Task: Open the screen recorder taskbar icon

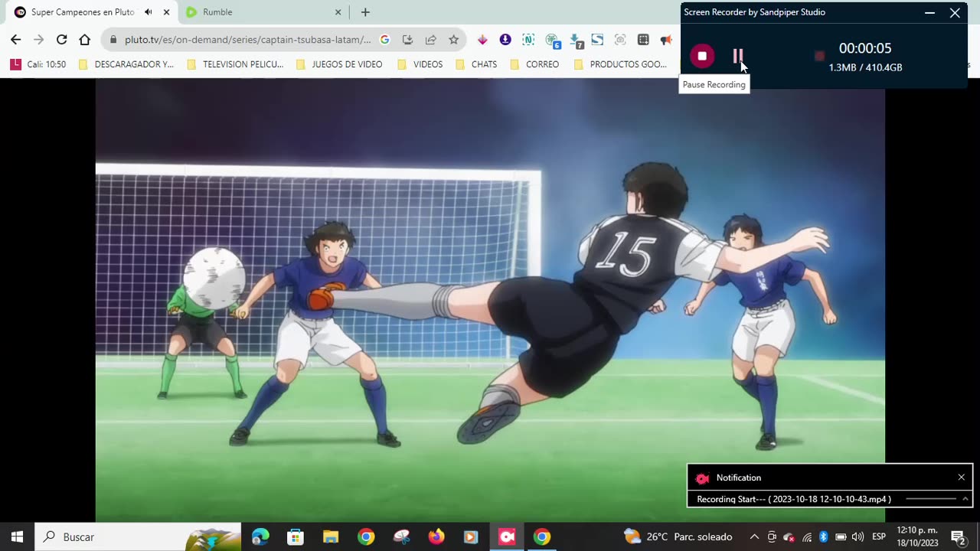Action: click(507, 536)
